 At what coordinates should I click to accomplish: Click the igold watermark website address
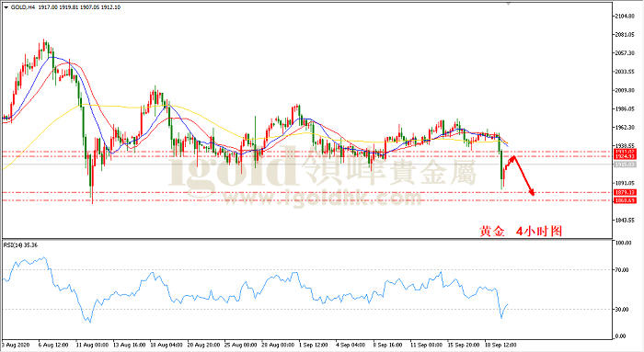click(x=322, y=199)
